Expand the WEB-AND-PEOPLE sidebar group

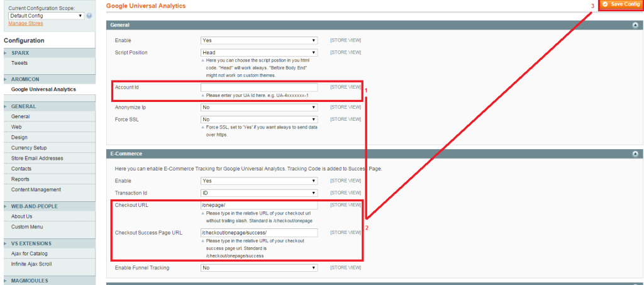(49, 206)
